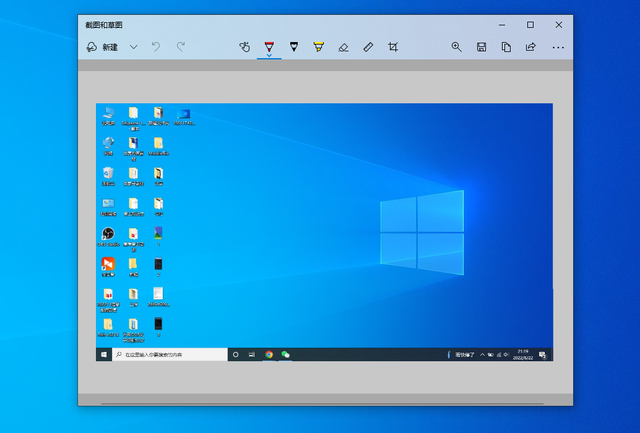
Task: Open the See more three-dots menu
Action: pyautogui.click(x=558, y=47)
